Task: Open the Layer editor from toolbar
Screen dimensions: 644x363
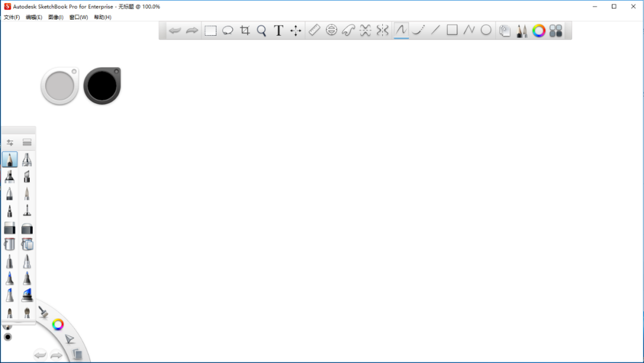Action: 505,31
